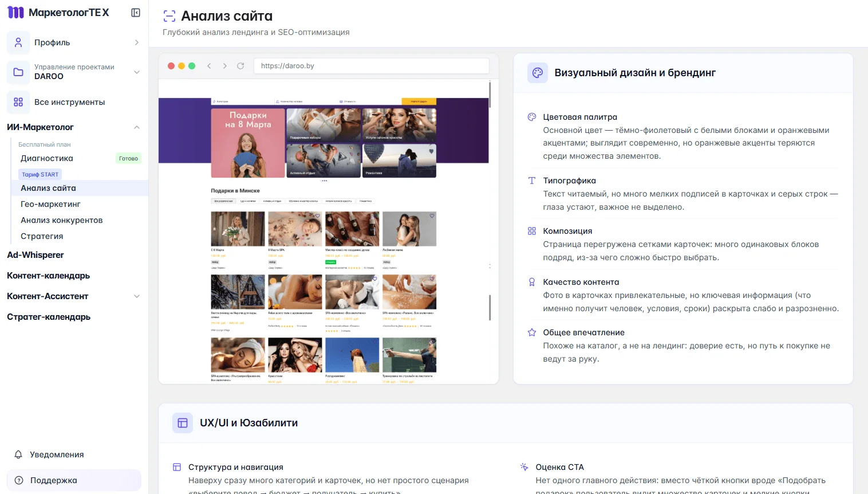Click the URL field showing https://daroo.by

(371, 65)
